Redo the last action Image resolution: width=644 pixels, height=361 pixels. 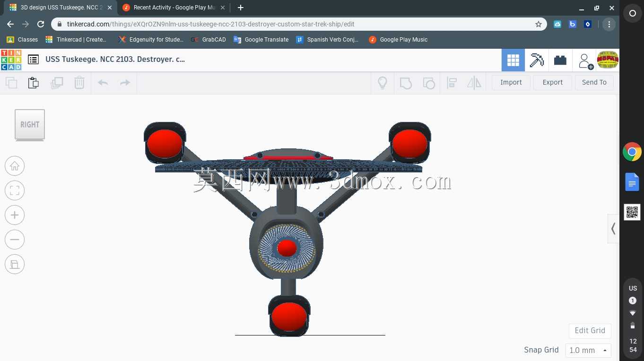[x=125, y=83]
